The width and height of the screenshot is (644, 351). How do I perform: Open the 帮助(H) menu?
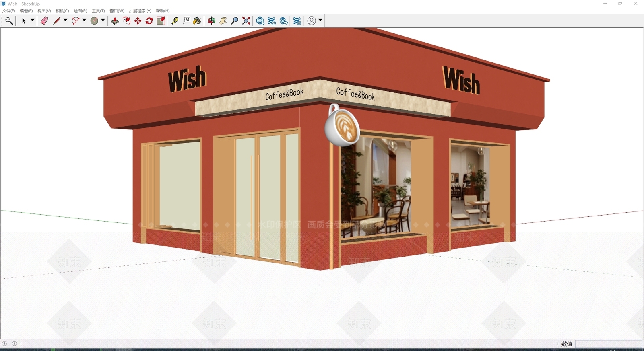tap(163, 11)
